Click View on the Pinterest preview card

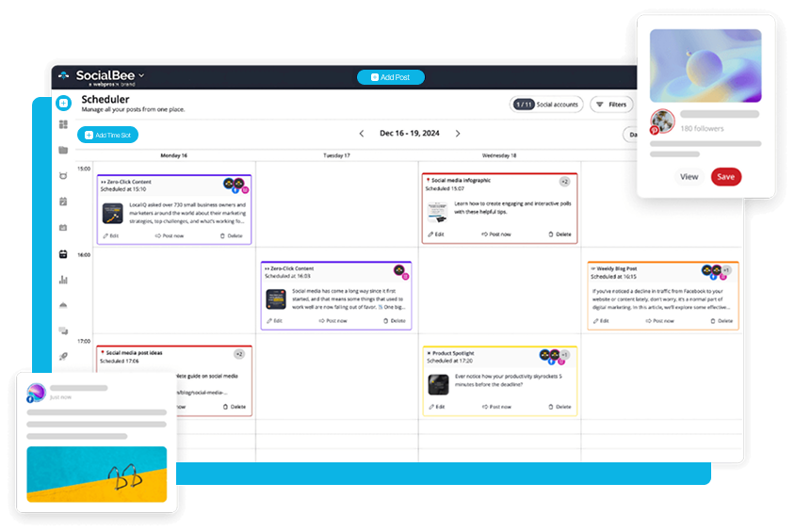pos(690,177)
